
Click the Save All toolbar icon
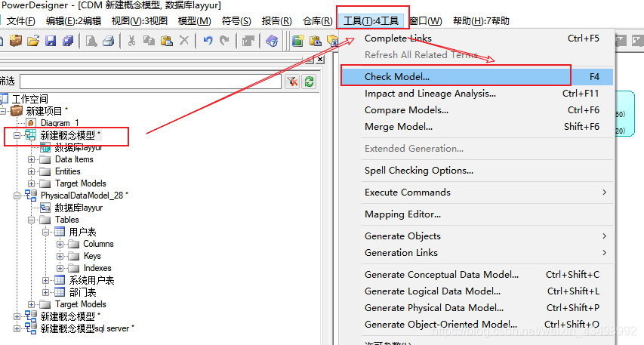tap(68, 41)
